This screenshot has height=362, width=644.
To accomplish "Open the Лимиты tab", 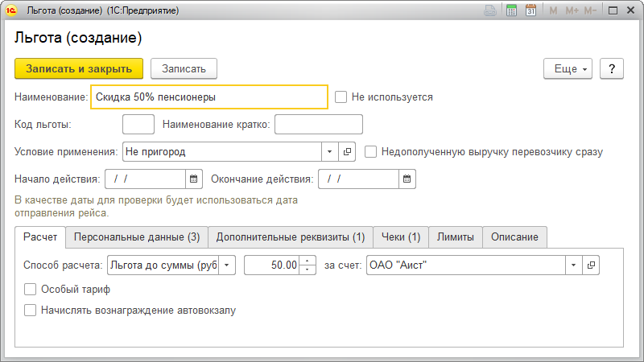I will [x=455, y=237].
